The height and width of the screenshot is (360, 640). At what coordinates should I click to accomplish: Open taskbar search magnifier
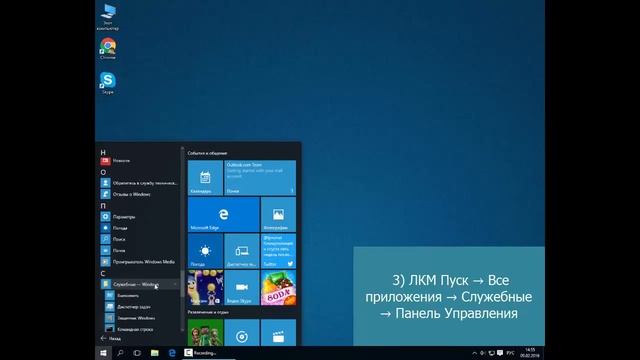coord(120,353)
